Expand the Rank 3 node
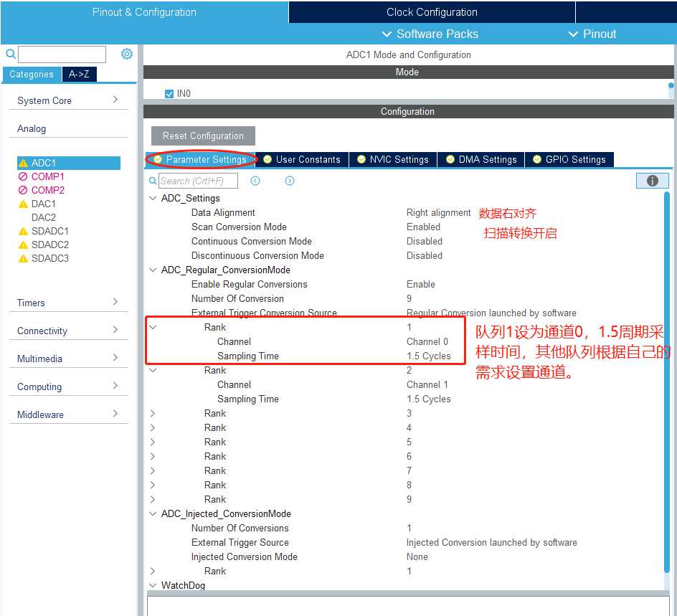677x616 pixels. [153, 414]
